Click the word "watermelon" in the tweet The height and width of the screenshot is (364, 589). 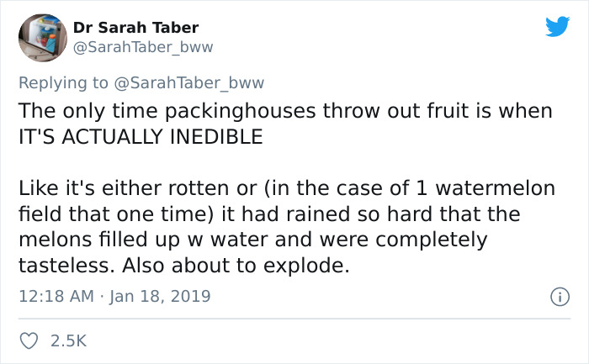[495, 187]
